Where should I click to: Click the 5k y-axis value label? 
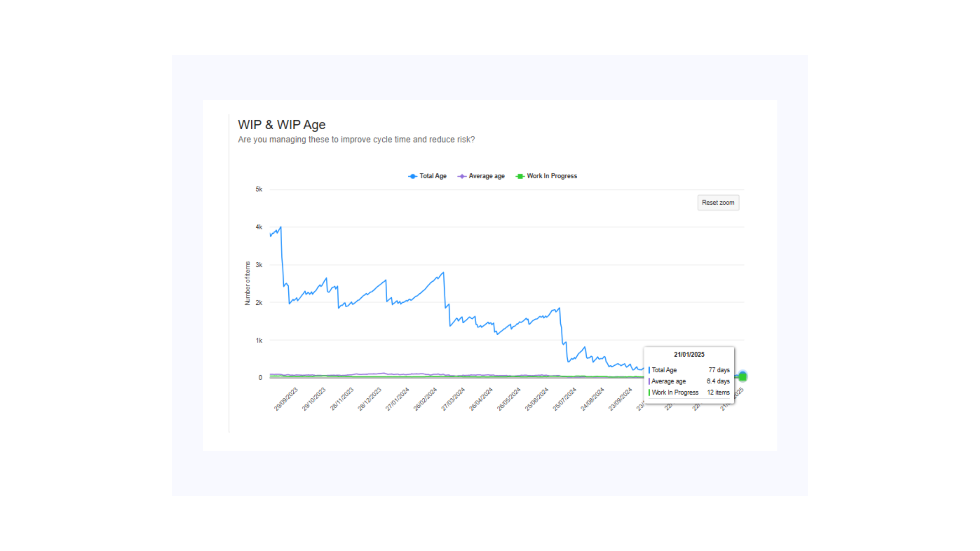(259, 189)
